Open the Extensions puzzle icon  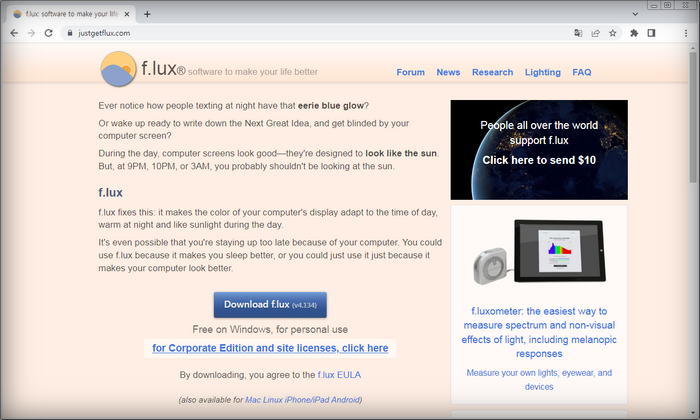[634, 33]
